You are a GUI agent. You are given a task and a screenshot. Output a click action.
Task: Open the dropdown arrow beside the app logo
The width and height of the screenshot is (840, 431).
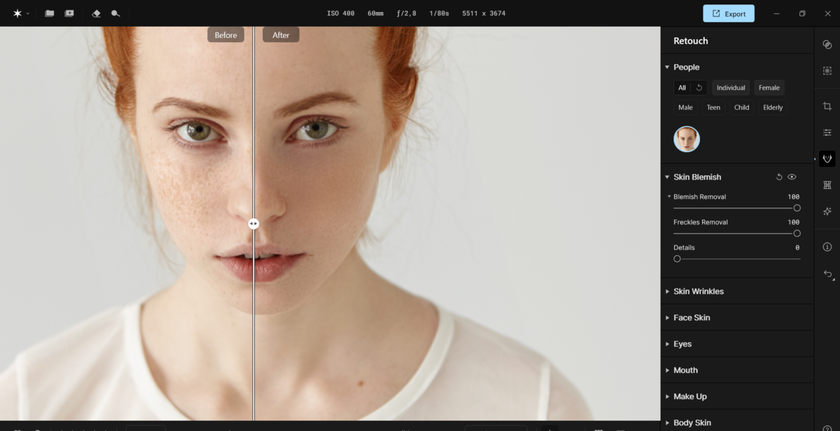coord(27,14)
